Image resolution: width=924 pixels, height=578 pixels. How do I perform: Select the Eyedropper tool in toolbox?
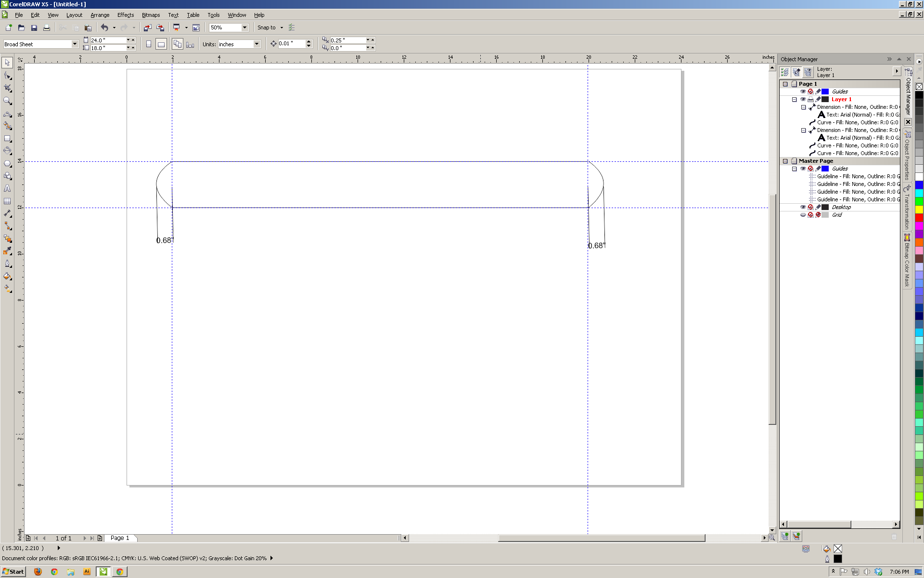click(7, 251)
